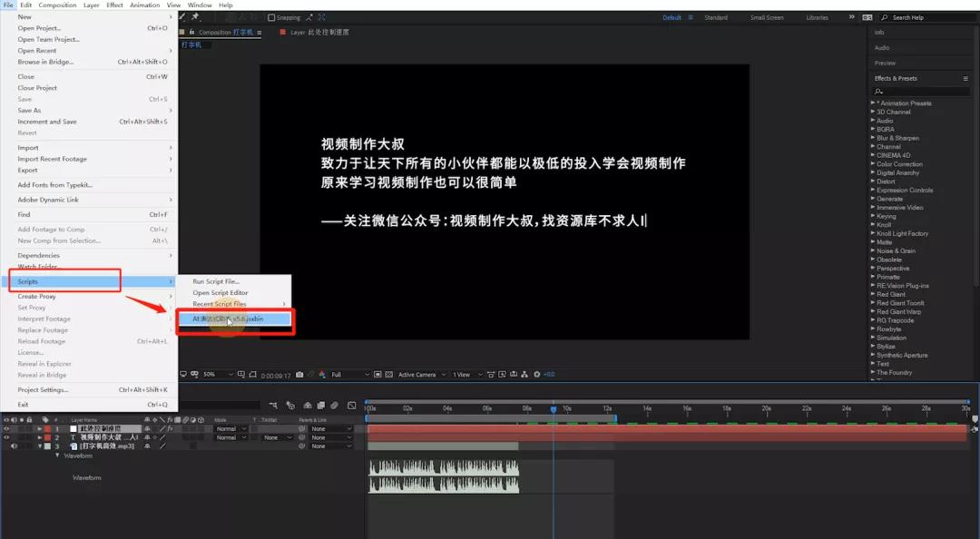Click the fx switch on layer 1

170,429
